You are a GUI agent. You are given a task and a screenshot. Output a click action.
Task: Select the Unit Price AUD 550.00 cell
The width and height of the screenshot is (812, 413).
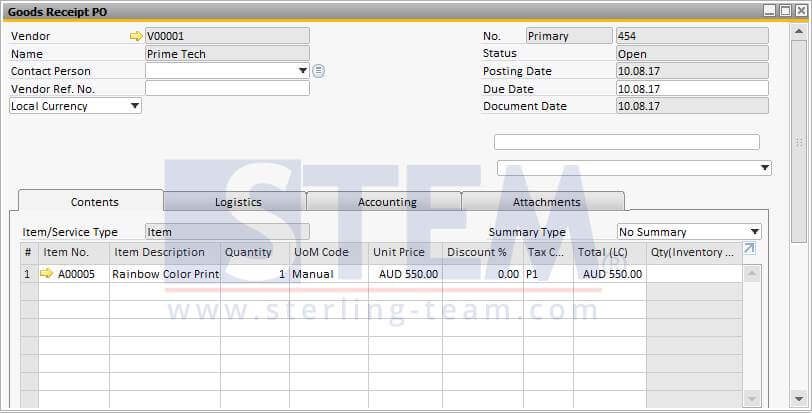(x=405, y=274)
